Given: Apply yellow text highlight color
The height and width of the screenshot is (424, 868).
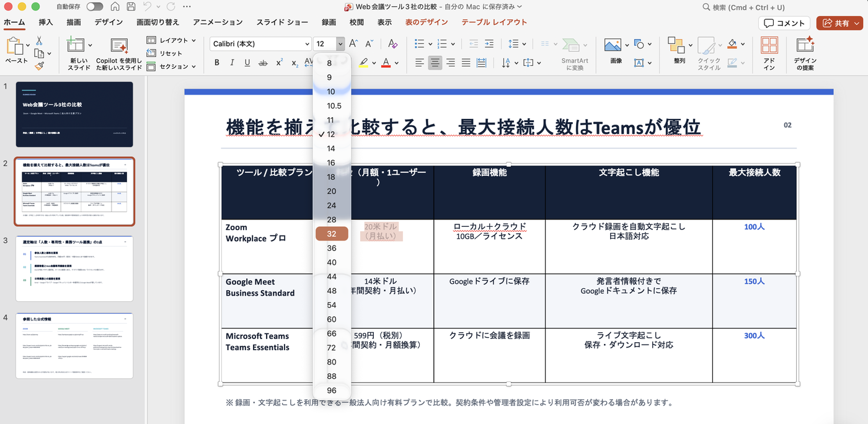Looking at the screenshot, I should point(364,63).
